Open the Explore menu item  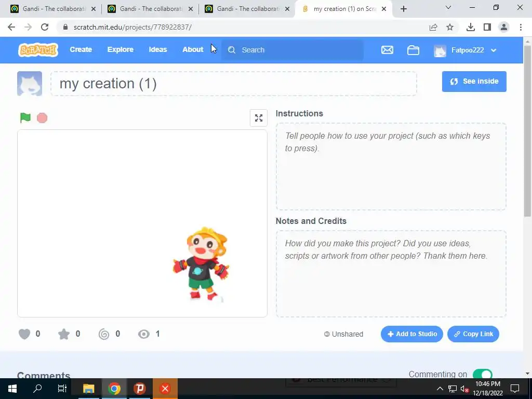[121, 49]
